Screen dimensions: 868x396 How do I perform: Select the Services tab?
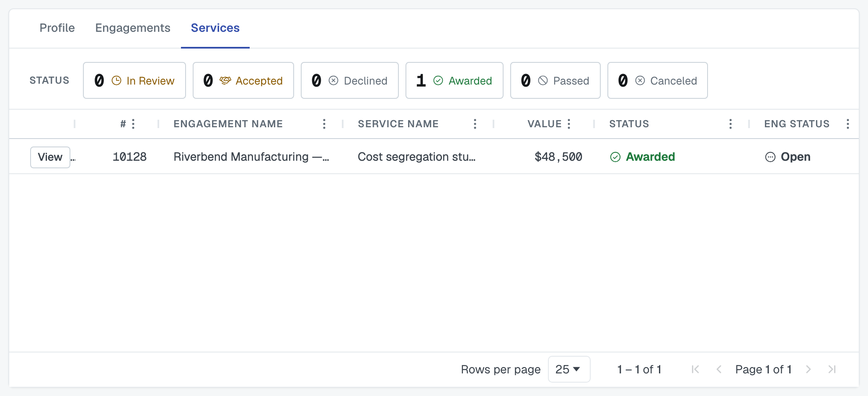point(215,28)
